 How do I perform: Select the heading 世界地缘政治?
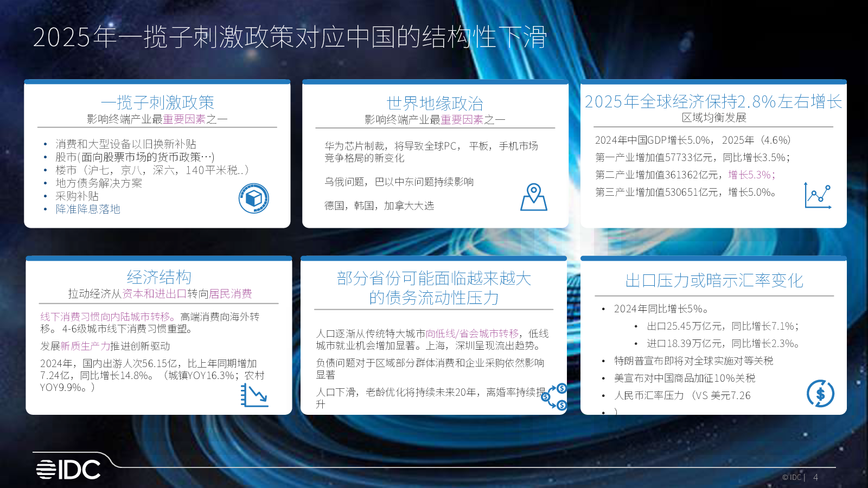[x=435, y=104]
